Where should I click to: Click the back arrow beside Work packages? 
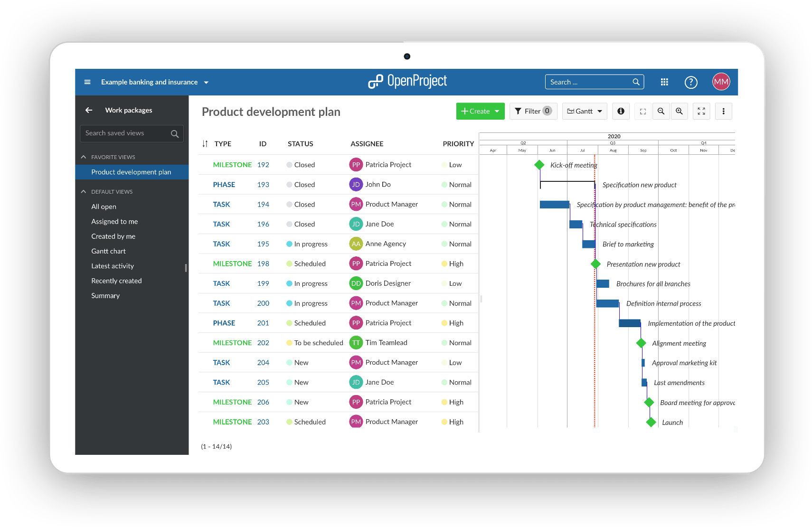(x=89, y=110)
